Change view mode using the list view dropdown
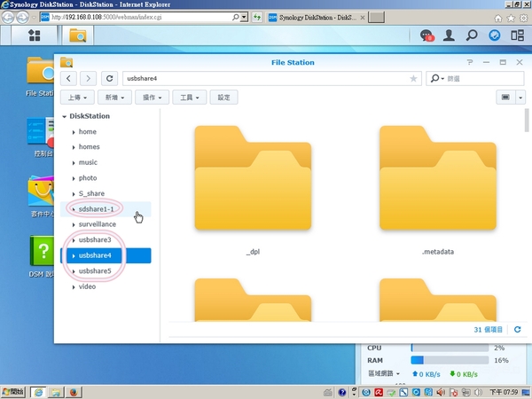 pos(509,98)
